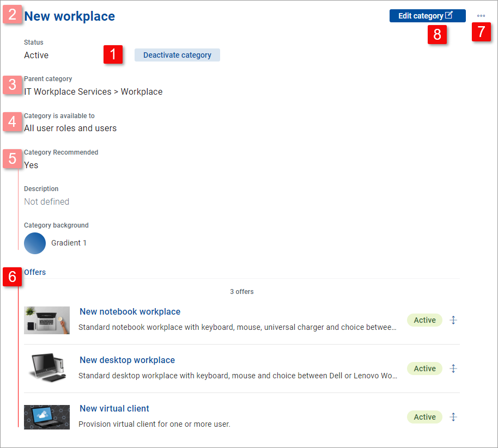
Task: Click the desktop computer thumbnail image
Action: [47, 369]
